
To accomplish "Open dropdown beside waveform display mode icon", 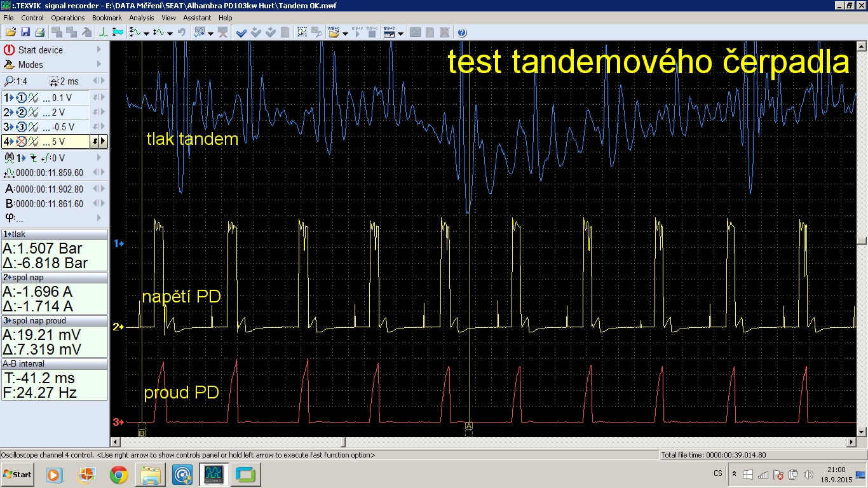I will click(210, 33).
